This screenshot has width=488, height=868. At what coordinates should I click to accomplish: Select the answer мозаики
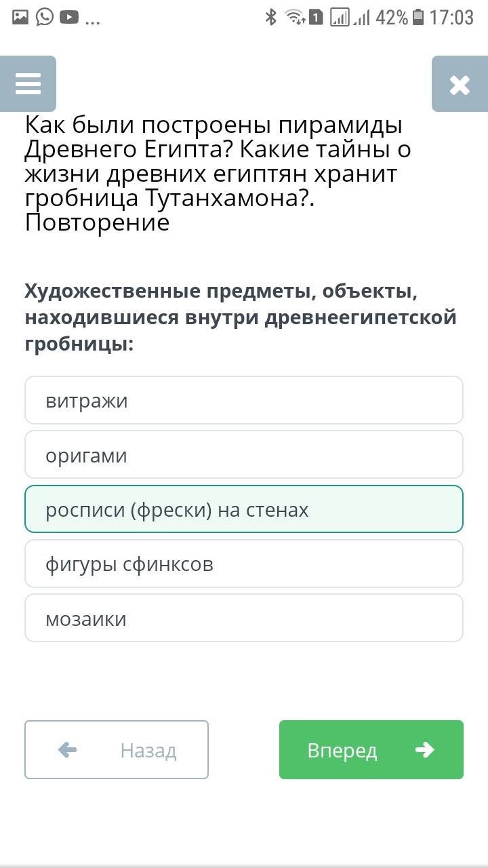244,618
